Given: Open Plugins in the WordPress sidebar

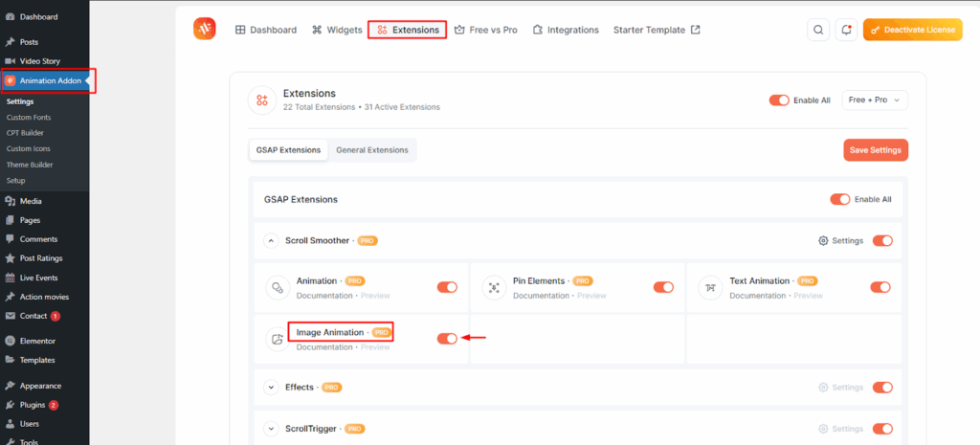Looking at the screenshot, I should point(33,405).
